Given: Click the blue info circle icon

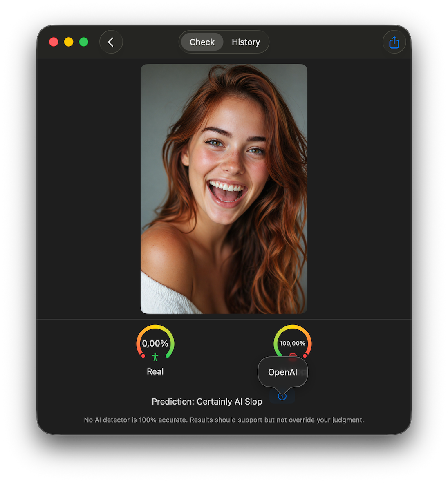Looking at the screenshot, I should (x=282, y=396).
